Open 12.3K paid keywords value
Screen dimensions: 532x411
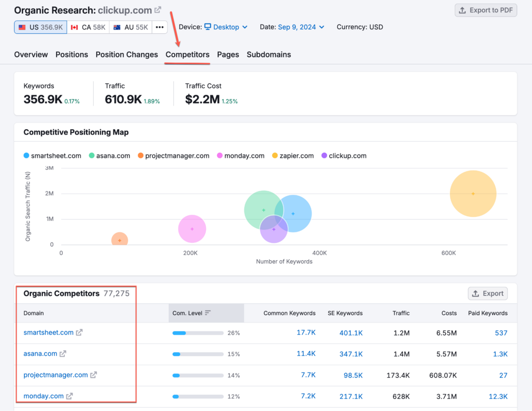click(498, 396)
